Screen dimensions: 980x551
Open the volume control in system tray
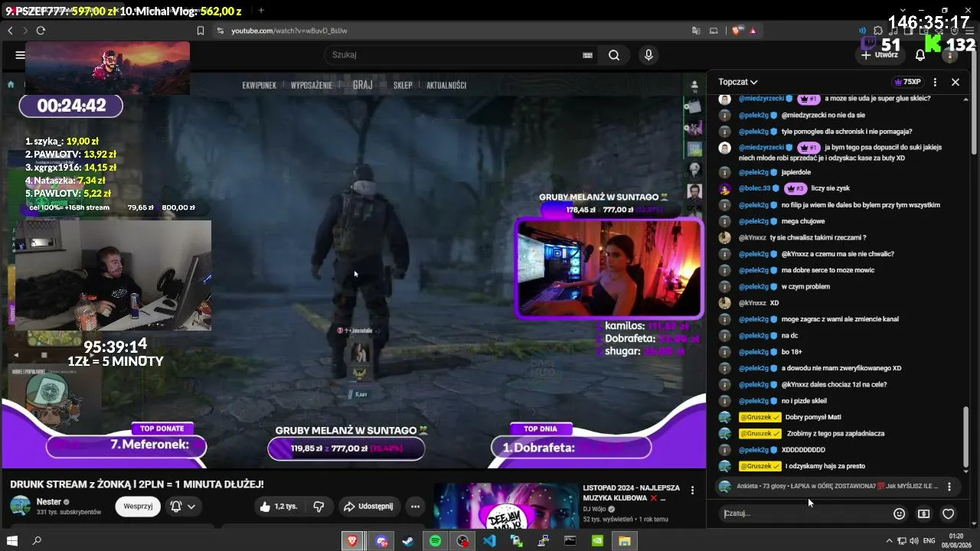913,541
